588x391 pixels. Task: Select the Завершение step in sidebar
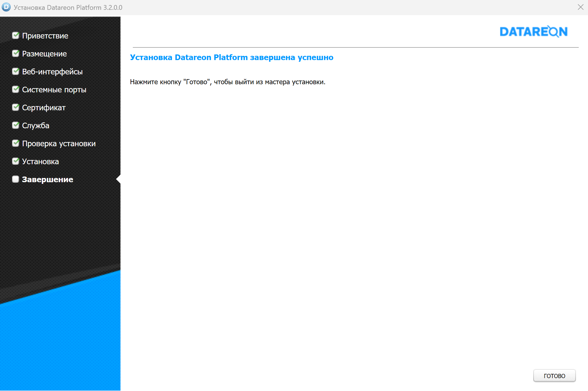point(47,179)
